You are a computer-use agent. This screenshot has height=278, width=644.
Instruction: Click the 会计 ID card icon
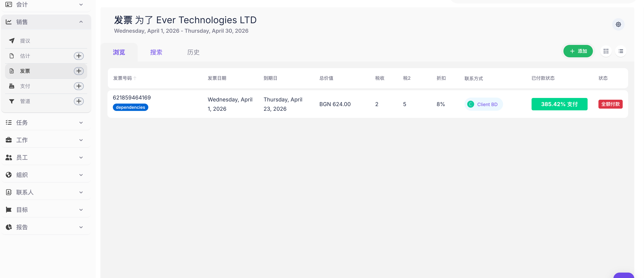(9, 4)
